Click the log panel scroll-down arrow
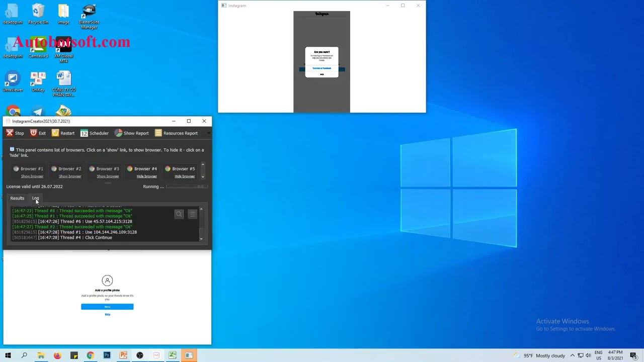The image size is (644, 362). [201, 239]
